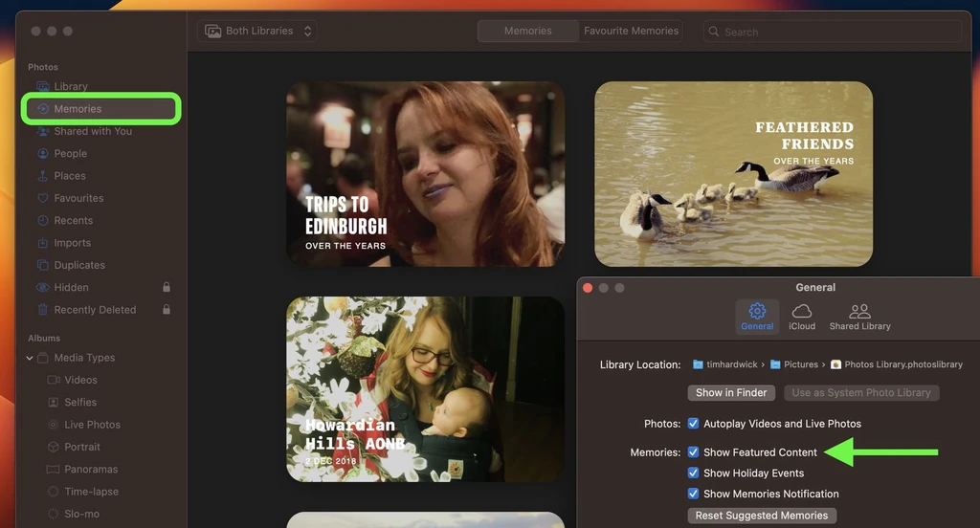Image resolution: width=980 pixels, height=528 pixels.
Task: Click the Media Types folder icon
Action: tap(42, 358)
